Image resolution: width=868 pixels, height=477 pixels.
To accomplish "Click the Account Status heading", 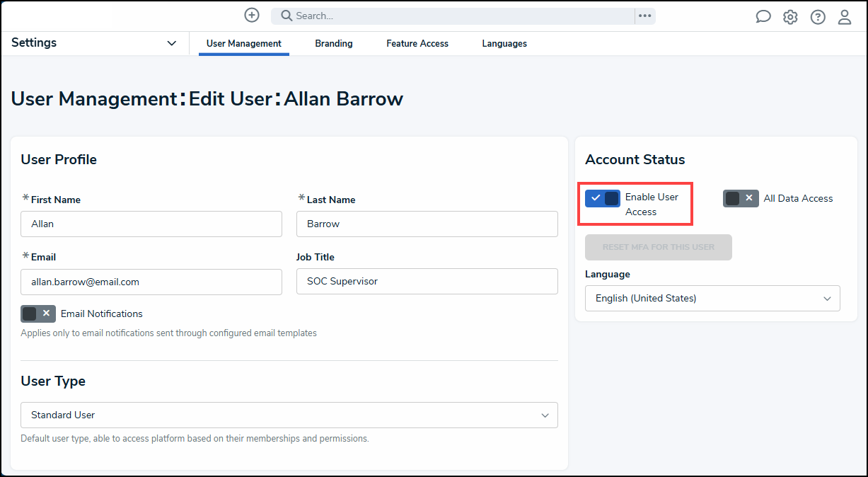I will (x=635, y=159).
